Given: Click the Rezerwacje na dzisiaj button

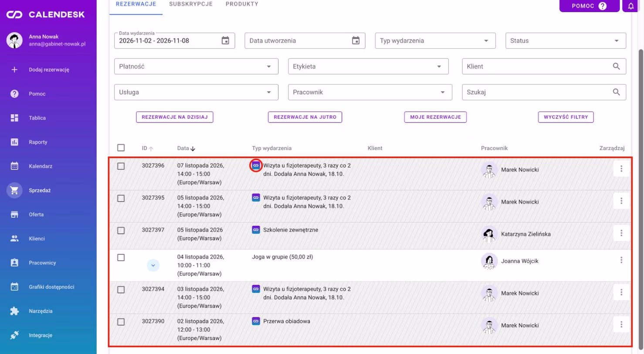Looking at the screenshot, I should click(175, 117).
